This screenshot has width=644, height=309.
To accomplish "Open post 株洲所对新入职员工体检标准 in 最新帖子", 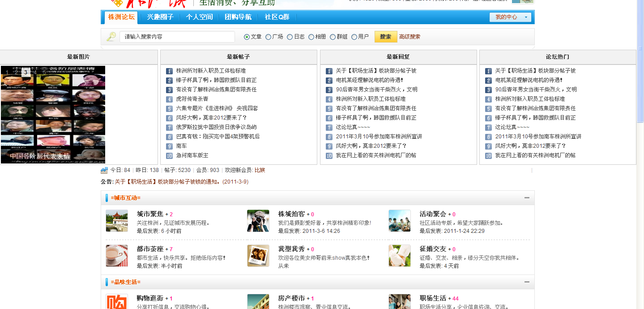I will [x=211, y=71].
